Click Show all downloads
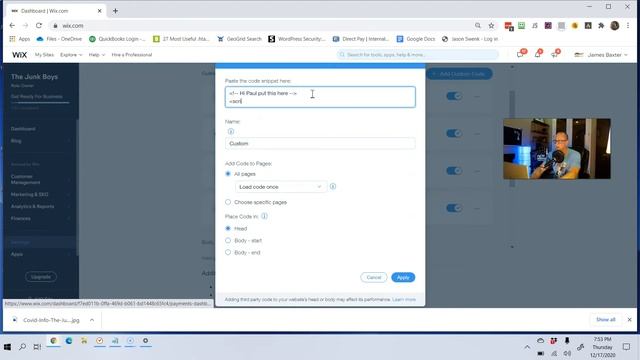 tap(606, 320)
